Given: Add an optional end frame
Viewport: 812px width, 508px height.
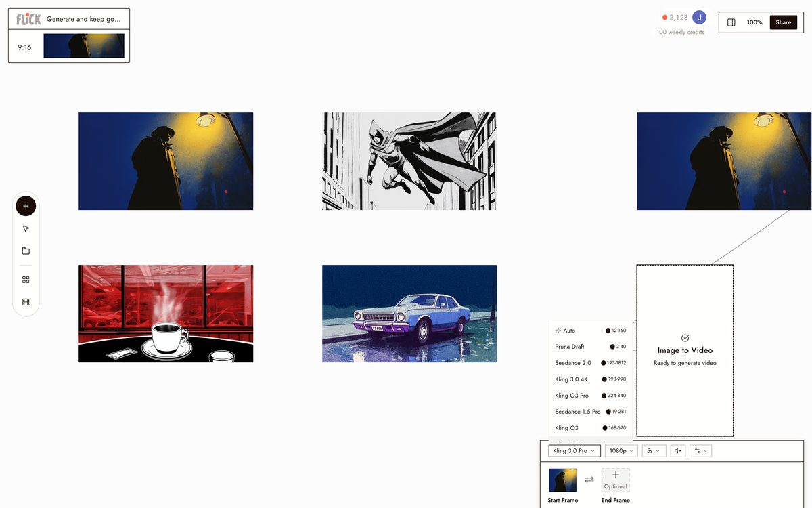Looking at the screenshot, I should (615, 480).
